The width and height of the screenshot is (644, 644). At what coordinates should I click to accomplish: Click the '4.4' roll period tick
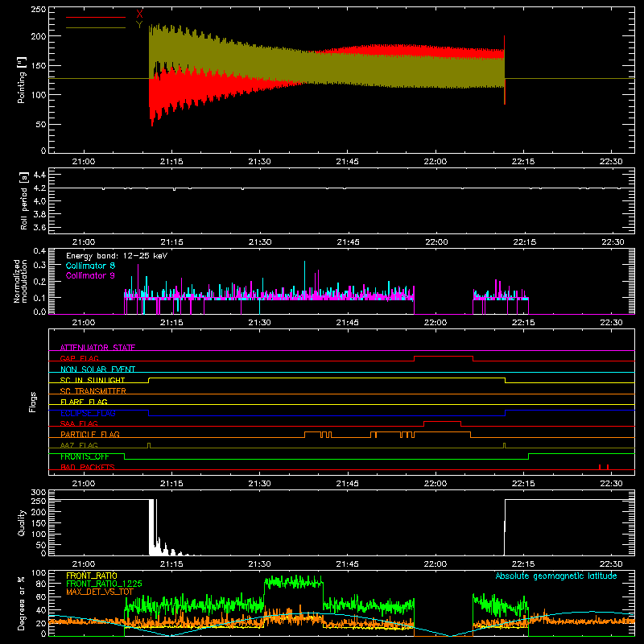point(39,175)
